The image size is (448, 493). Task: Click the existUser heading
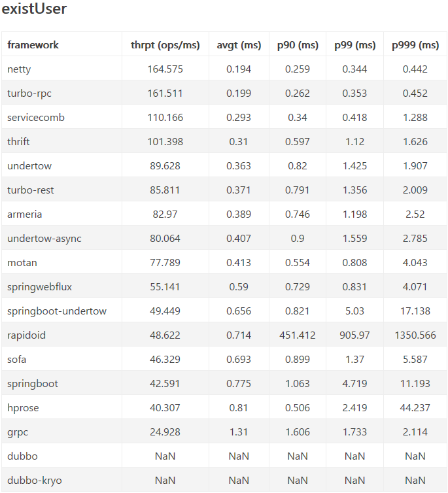pyautogui.click(x=34, y=8)
